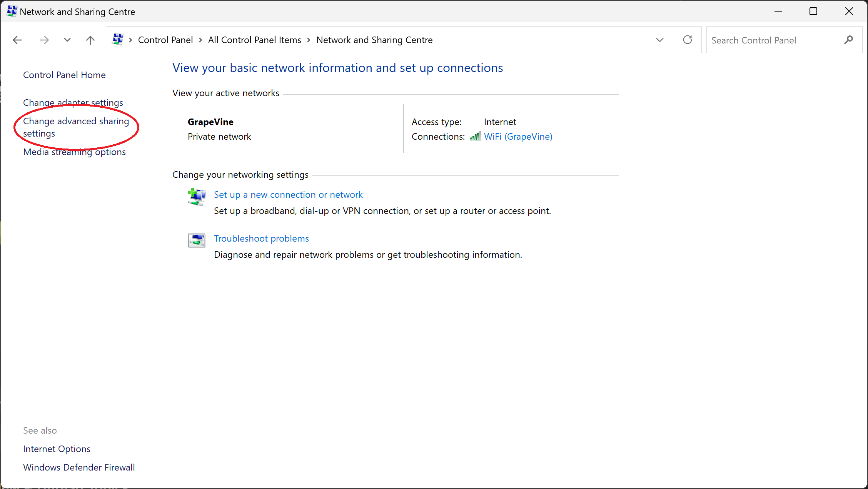Expand the address bar history dropdown
The width and height of the screenshot is (868, 489).
[659, 40]
